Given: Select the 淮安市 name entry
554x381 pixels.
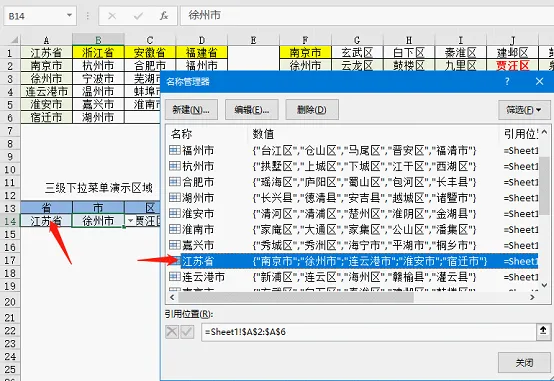Looking at the screenshot, I should (353, 213).
